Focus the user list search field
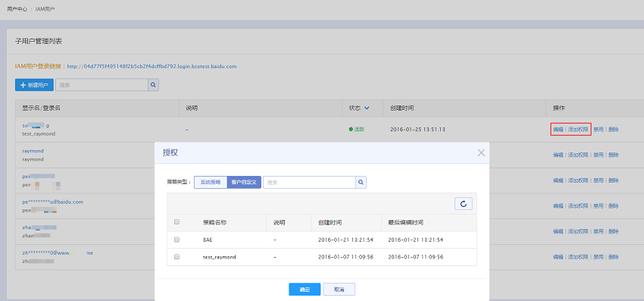 [102, 85]
